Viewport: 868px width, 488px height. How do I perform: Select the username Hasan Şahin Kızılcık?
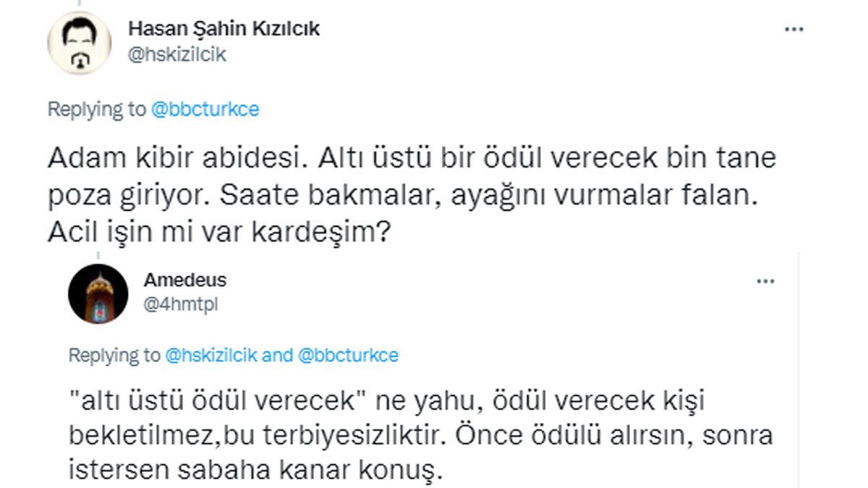[x=226, y=30]
